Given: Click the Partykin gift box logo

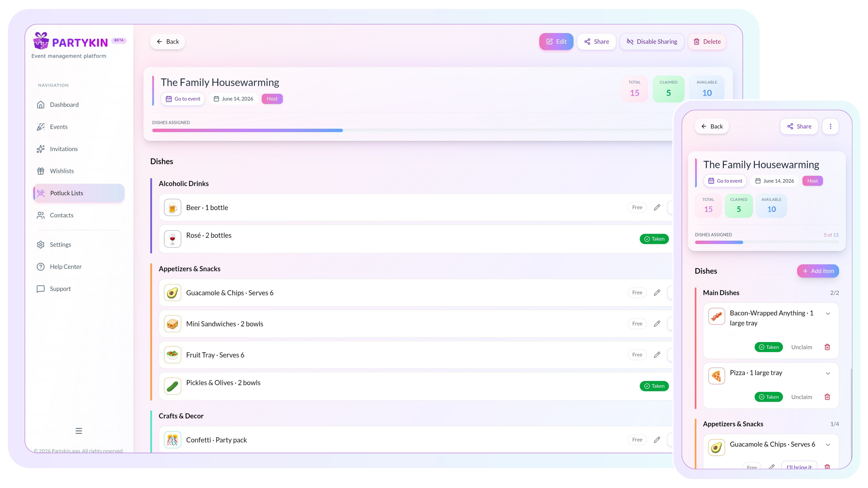Looking at the screenshot, I should coord(41,41).
